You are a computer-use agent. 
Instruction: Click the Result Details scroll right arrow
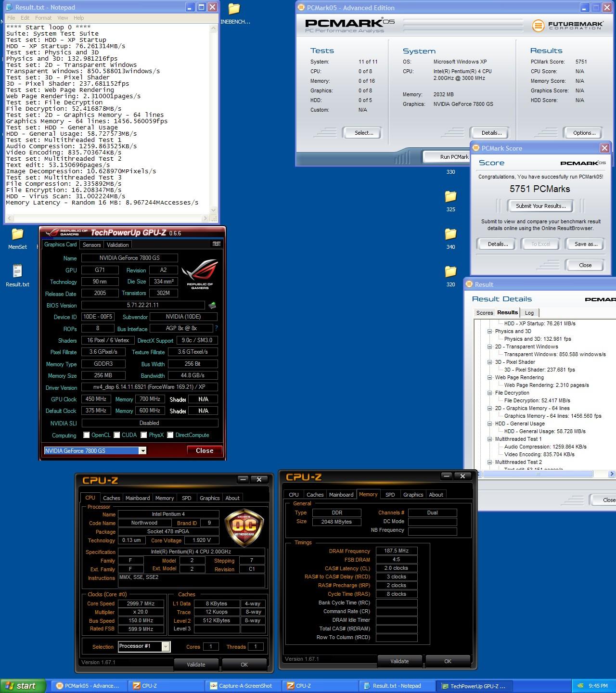click(x=612, y=474)
